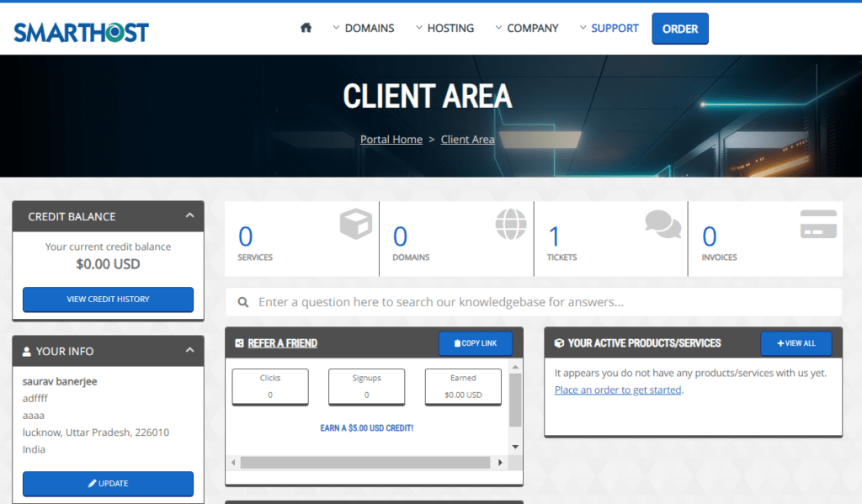This screenshot has height=504, width=862.
Task: Follow the Portal Home breadcrumb link
Action: coord(391,139)
